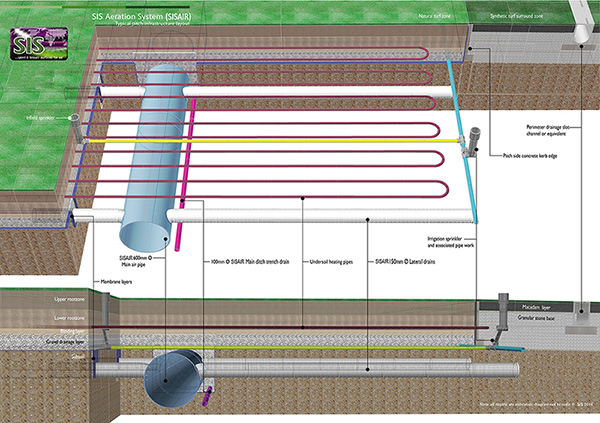Click the 'Granular stone base' label
This screenshot has width=600, height=423.
click(536, 318)
